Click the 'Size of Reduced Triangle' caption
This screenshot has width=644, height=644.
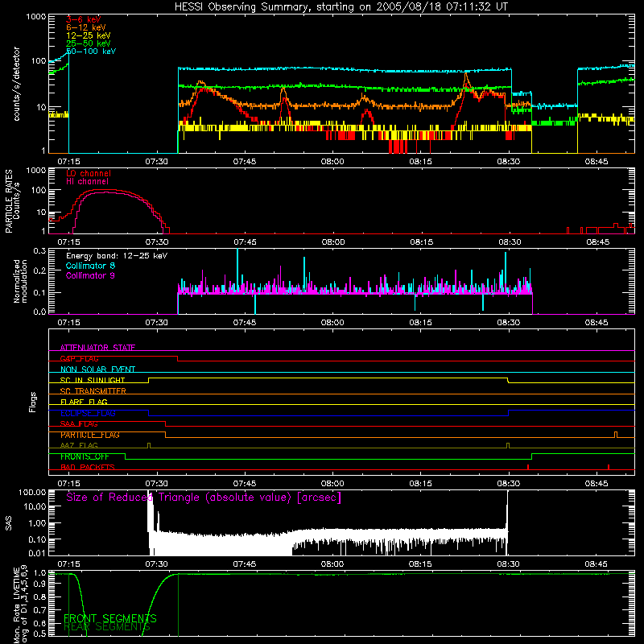tap(204, 497)
